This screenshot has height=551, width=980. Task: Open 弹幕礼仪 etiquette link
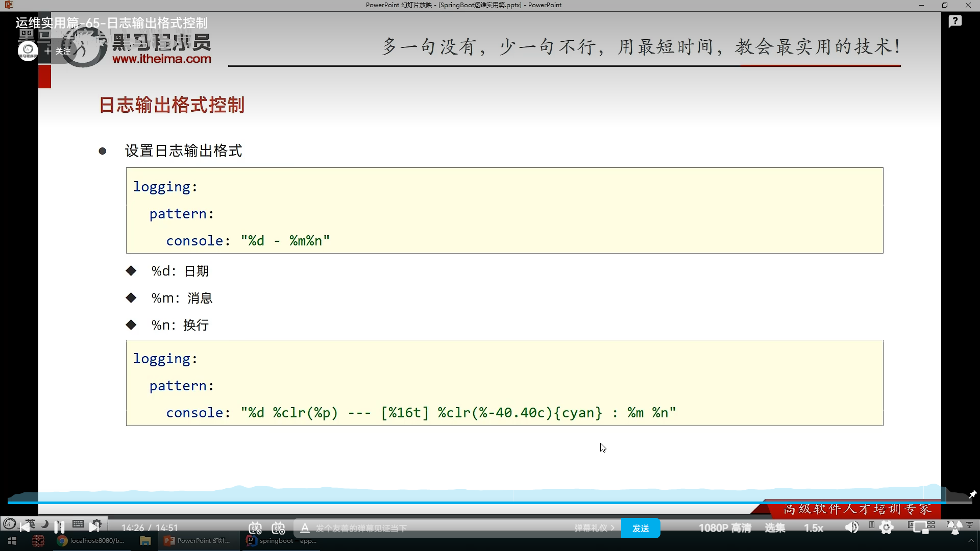pos(594,528)
